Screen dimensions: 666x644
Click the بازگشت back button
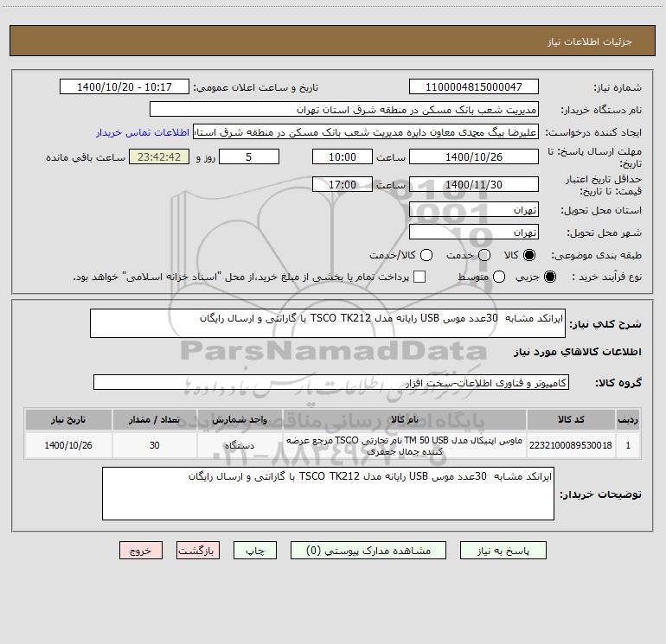click(198, 551)
